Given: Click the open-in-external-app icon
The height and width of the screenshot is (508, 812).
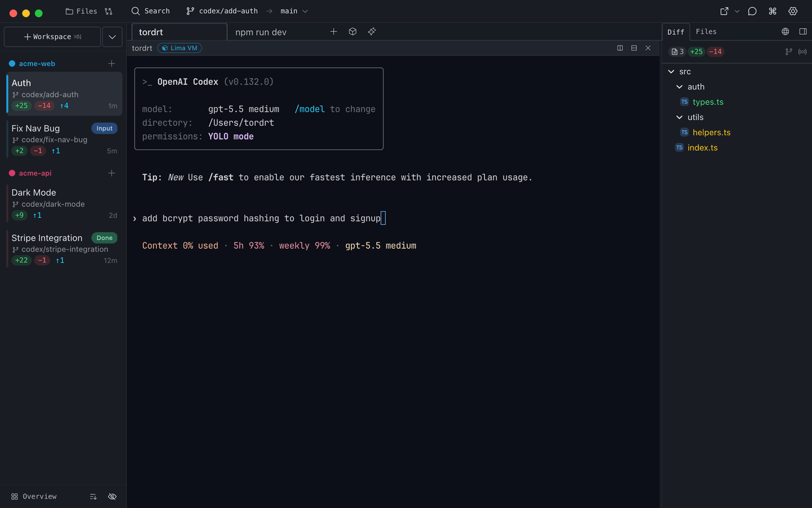Looking at the screenshot, I should (x=724, y=11).
